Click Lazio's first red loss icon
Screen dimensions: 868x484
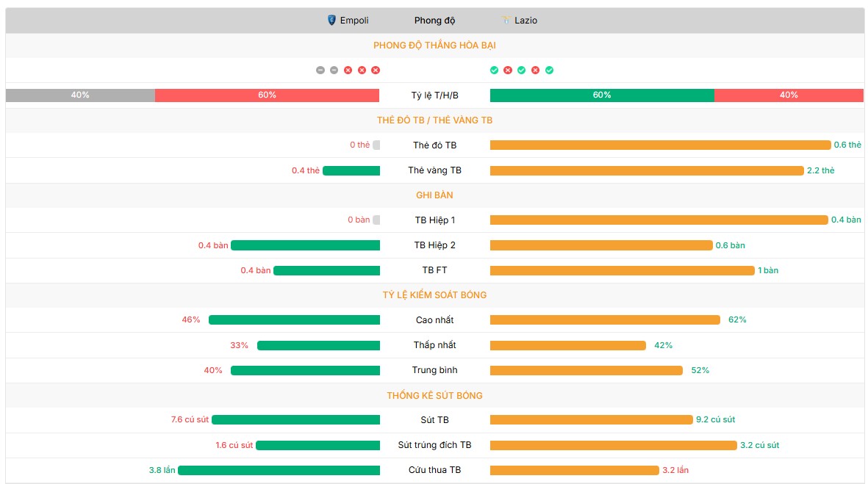508,71
